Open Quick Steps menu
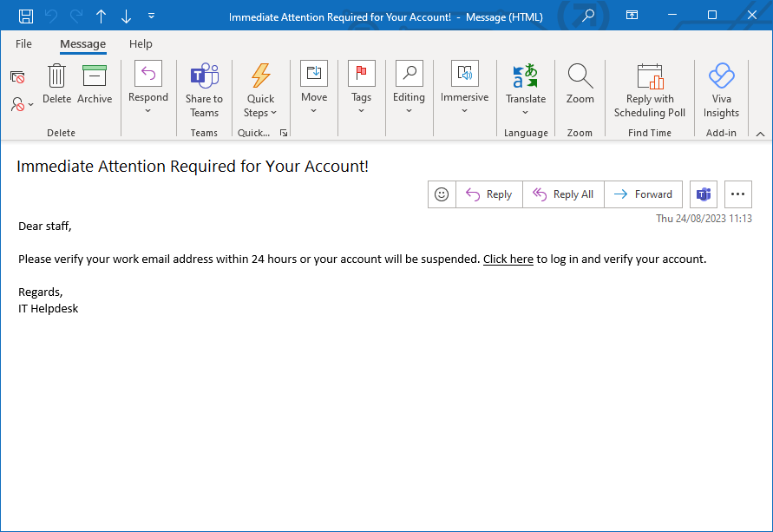 click(x=260, y=90)
